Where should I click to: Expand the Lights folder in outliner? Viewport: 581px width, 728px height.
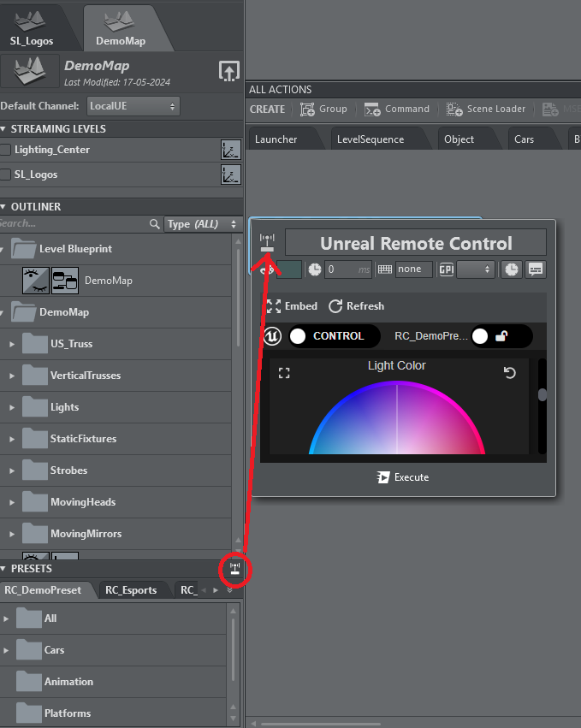tap(12, 407)
